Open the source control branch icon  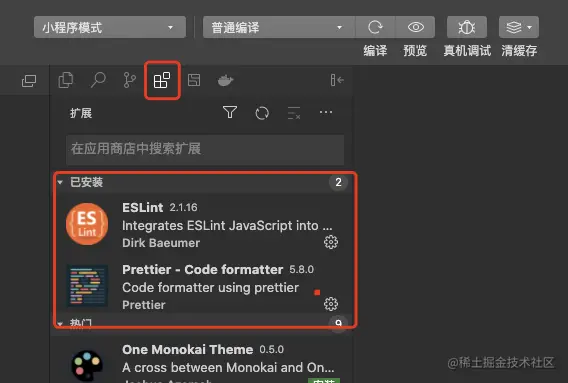click(x=129, y=80)
